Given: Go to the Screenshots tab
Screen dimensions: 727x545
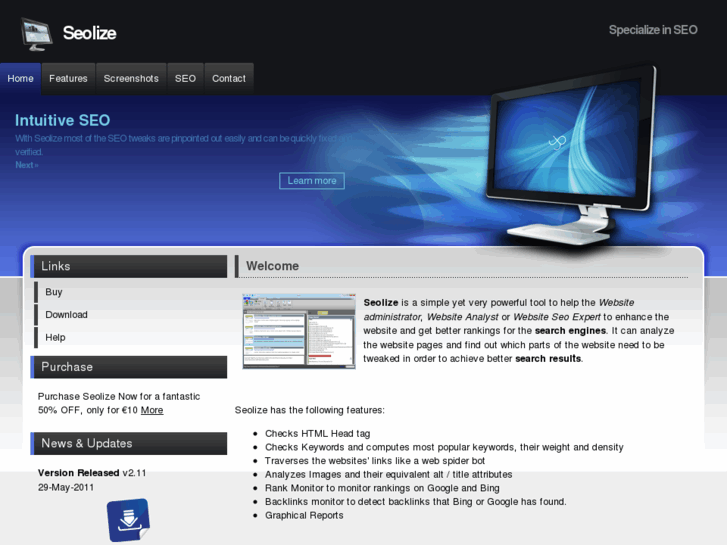Looking at the screenshot, I should pyautogui.click(x=131, y=79).
